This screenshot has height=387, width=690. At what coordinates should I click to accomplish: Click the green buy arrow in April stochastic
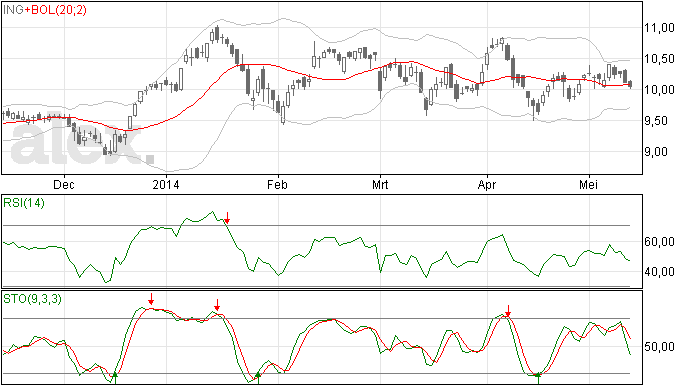[x=538, y=378]
